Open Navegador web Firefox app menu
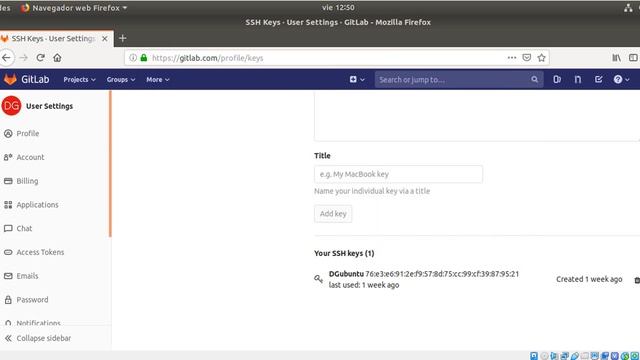640x360 pixels. 74,8
